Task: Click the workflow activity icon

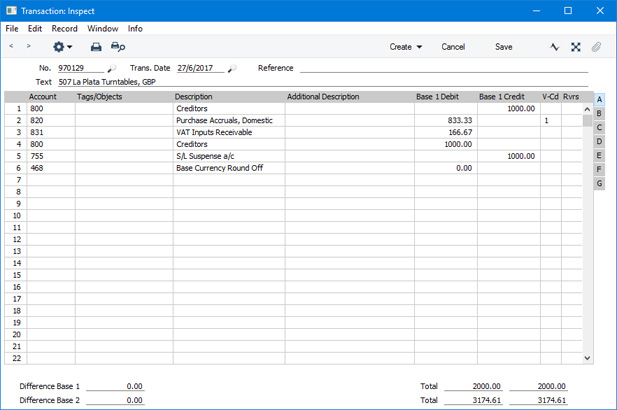Action: (x=554, y=47)
